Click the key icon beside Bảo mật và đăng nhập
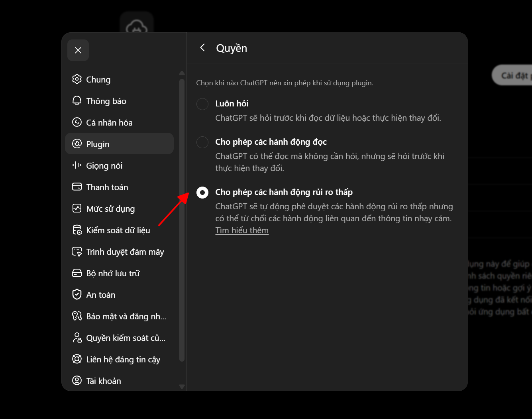 pos(77,316)
